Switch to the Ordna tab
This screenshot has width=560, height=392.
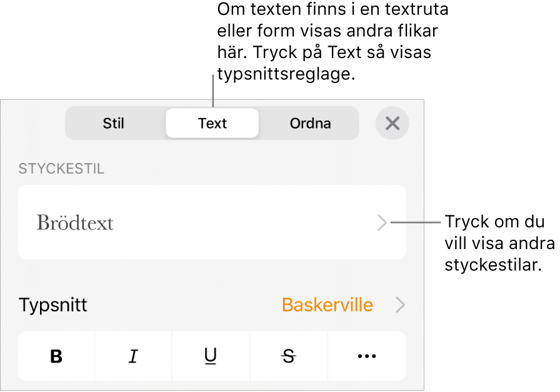(x=310, y=123)
